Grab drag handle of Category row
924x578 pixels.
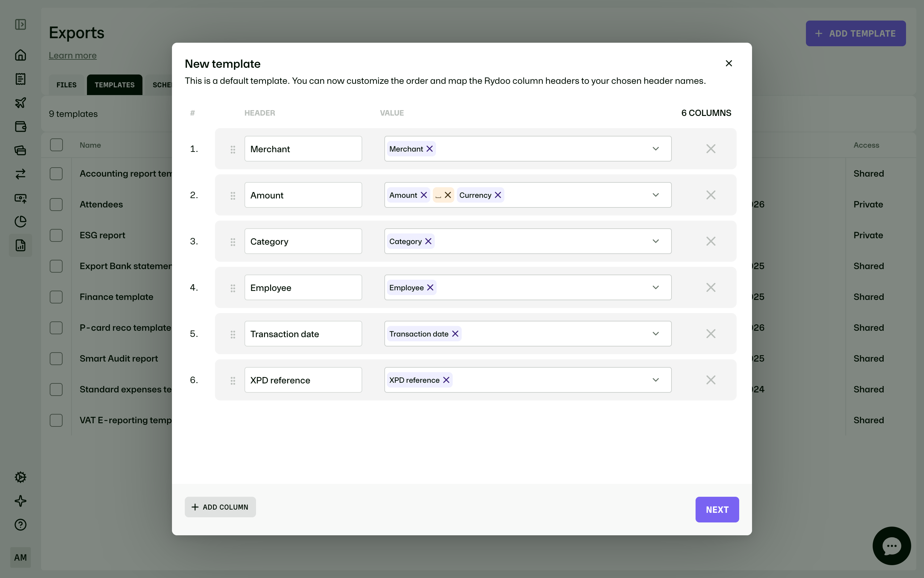click(x=233, y=241)
